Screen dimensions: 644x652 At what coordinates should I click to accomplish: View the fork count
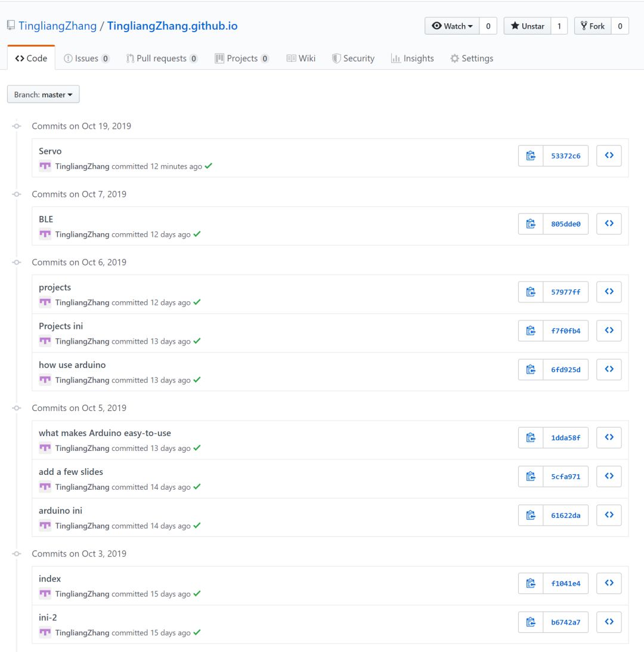620,26
